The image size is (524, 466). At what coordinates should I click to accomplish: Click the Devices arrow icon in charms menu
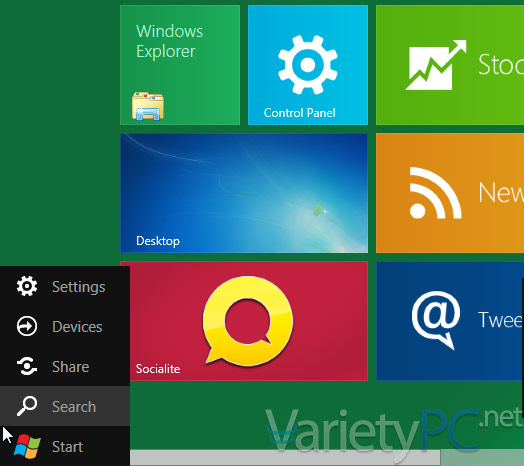pos(27,326)
